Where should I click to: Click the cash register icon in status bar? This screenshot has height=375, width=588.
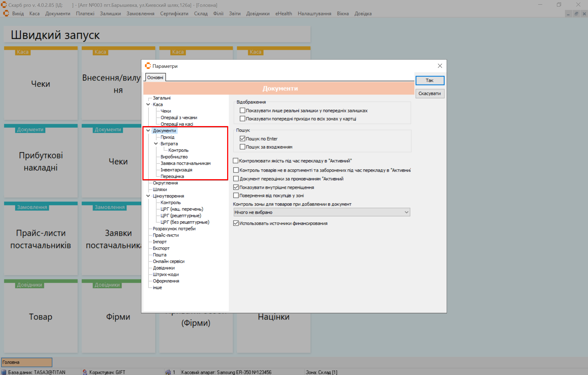168,372
